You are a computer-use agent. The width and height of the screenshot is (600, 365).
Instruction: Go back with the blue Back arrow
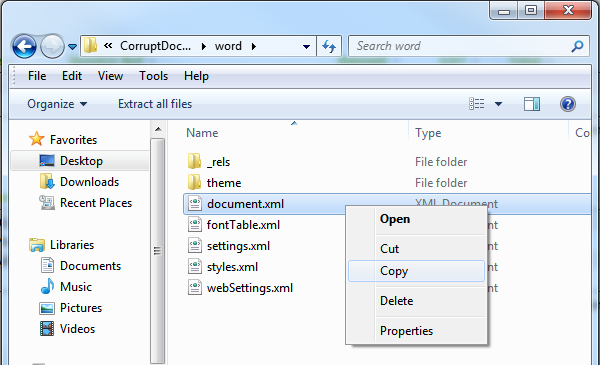pos(24,47)
